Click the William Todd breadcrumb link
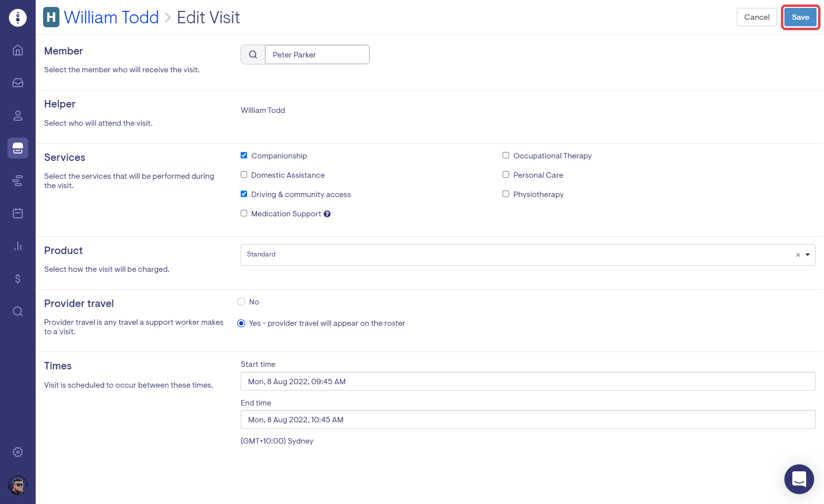 pos(111,17)
